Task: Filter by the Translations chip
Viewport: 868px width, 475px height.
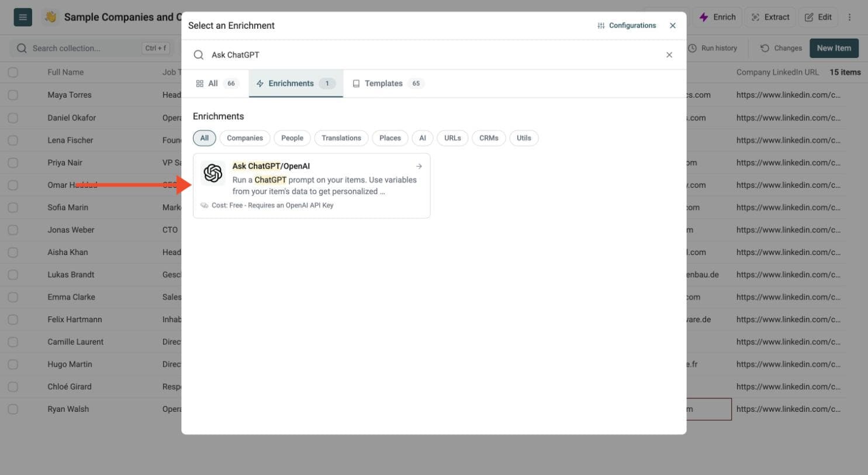Action: tap(341, 138)
